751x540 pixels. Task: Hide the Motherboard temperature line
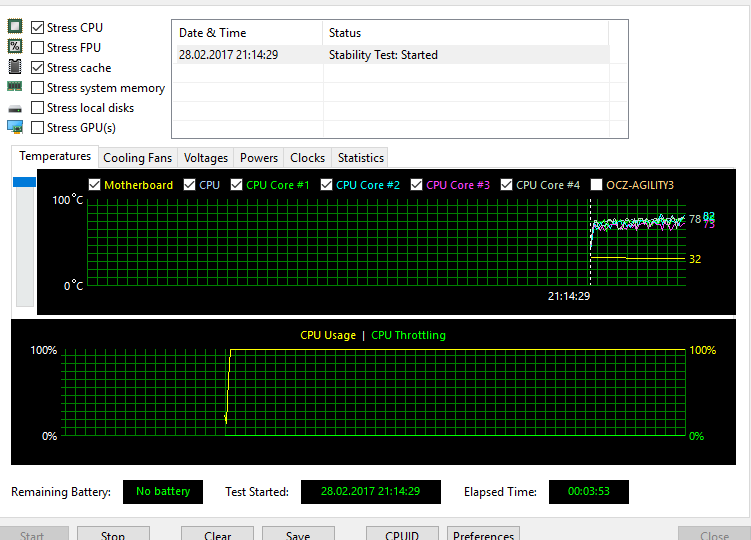[94, 185]
